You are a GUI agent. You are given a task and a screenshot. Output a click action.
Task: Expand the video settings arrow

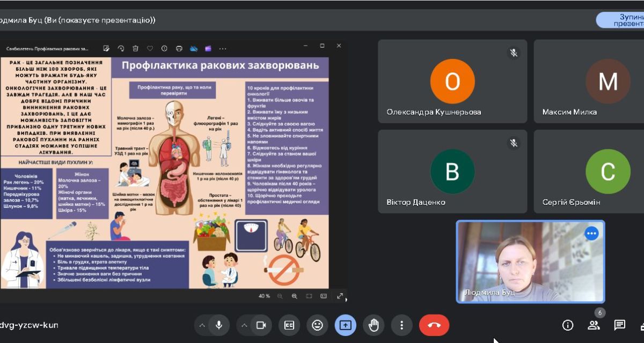(x=245, y=325)
